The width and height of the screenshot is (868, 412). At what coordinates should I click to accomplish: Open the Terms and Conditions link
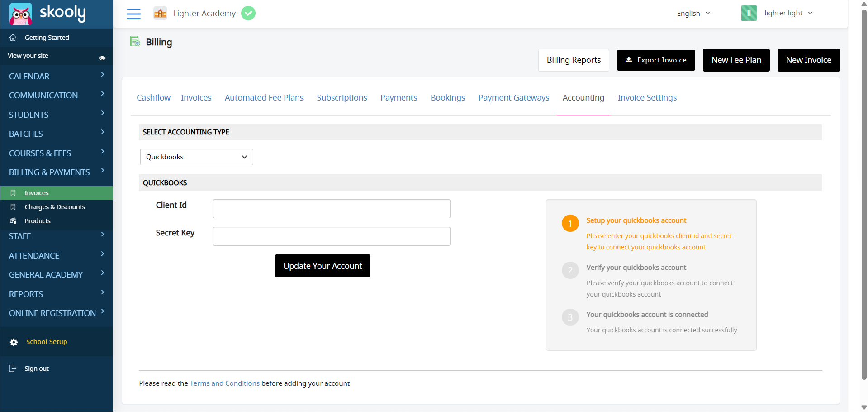225,383
